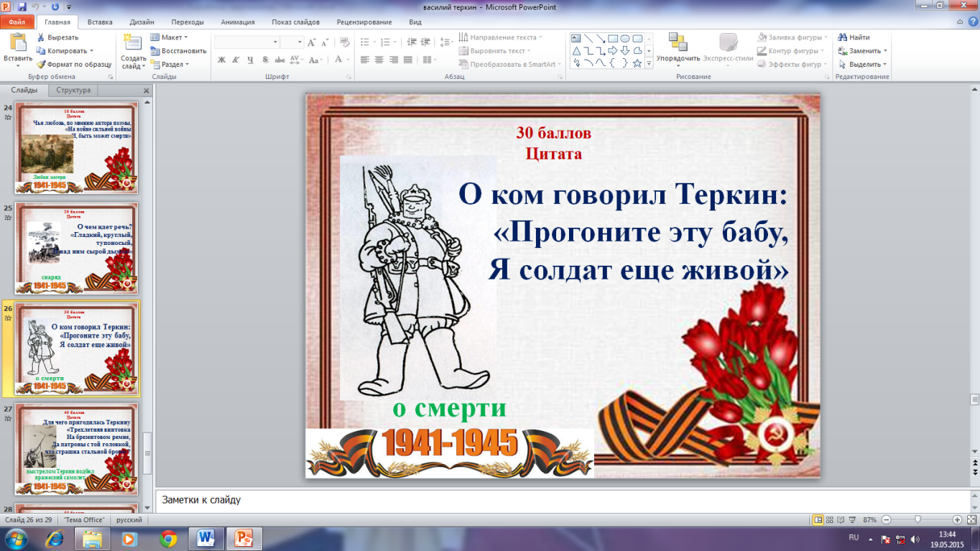The height and width of the screenshot is (551, 980).
Task: Open Макет (Layout) dropdown
Action: pos(170,37)
